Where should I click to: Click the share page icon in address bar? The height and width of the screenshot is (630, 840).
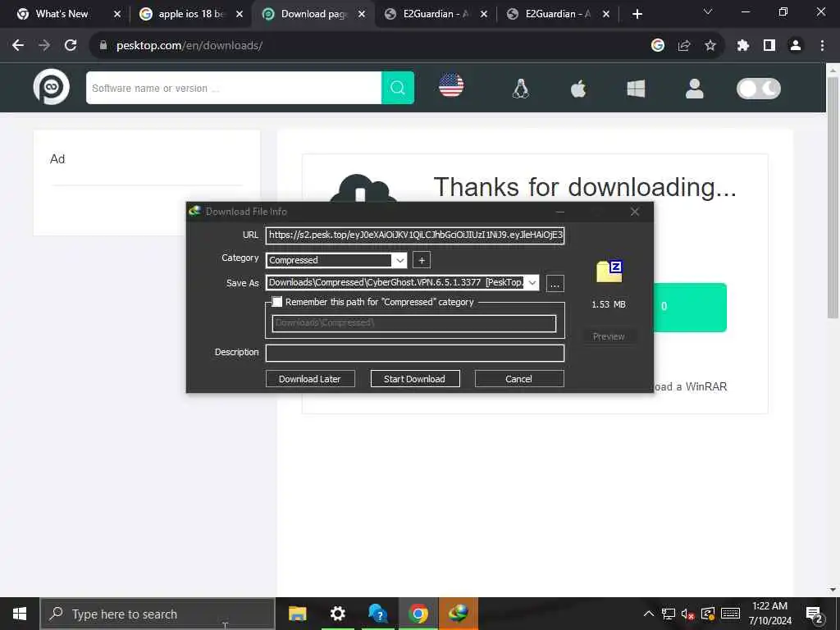pyautogui.click(x=684, y=46)
